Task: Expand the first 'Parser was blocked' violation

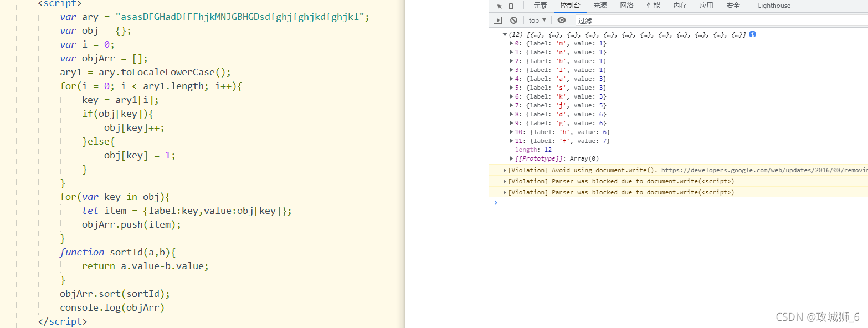Action: (x=505, y=181)
